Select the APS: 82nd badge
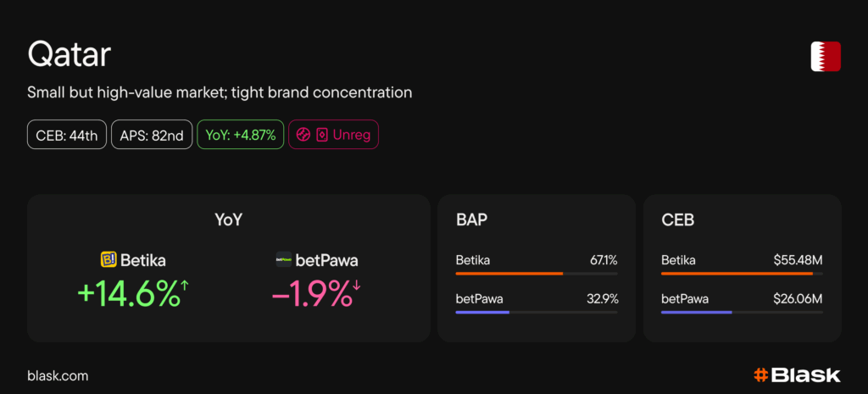 click(151, 135)
